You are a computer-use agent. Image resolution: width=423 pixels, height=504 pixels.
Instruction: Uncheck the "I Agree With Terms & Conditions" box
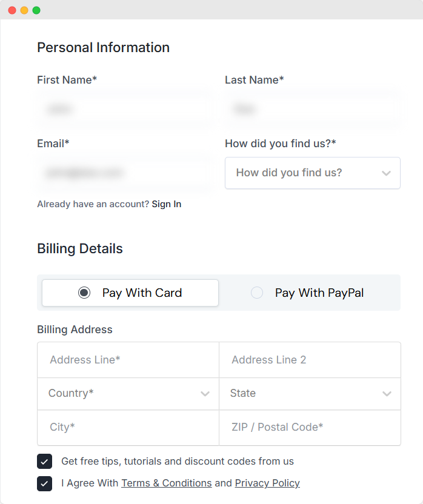tap(44, 483)
